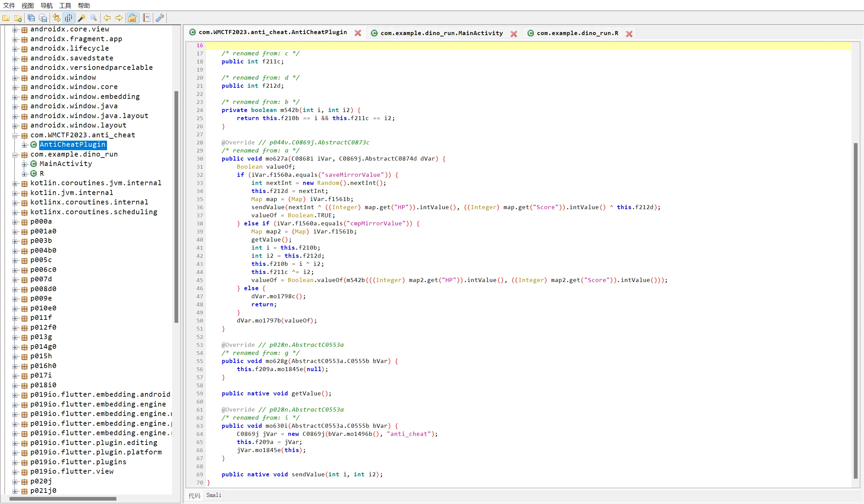Click the class icon beside R in tree
This screenshot has width=864, height=504.
pyautogui.click(x=34, y=173)
